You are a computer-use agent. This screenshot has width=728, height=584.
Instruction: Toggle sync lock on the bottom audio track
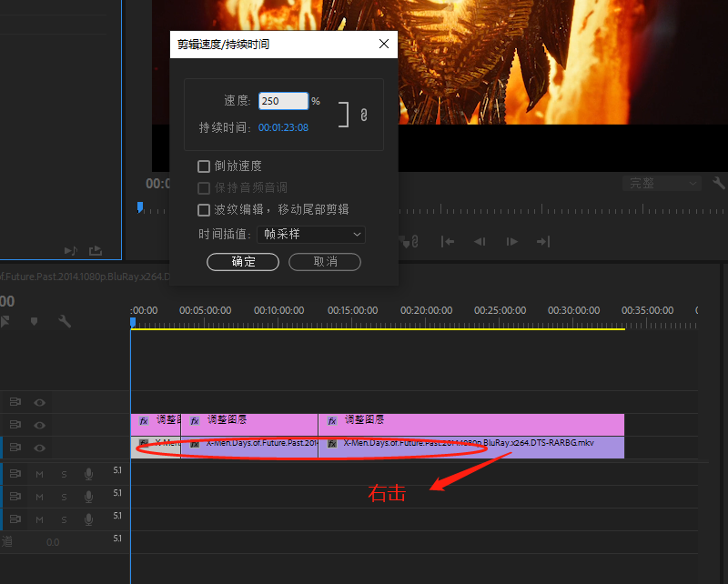coord(15,519)
